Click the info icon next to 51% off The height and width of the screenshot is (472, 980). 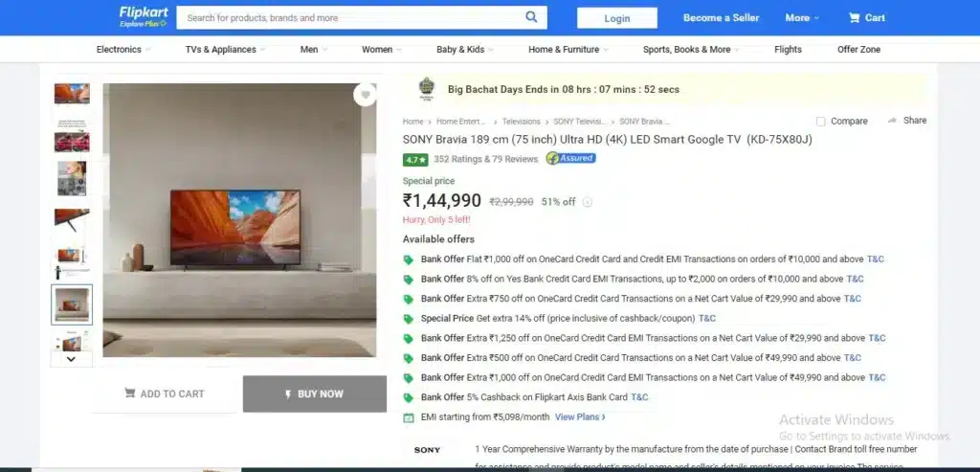point(587,202)
